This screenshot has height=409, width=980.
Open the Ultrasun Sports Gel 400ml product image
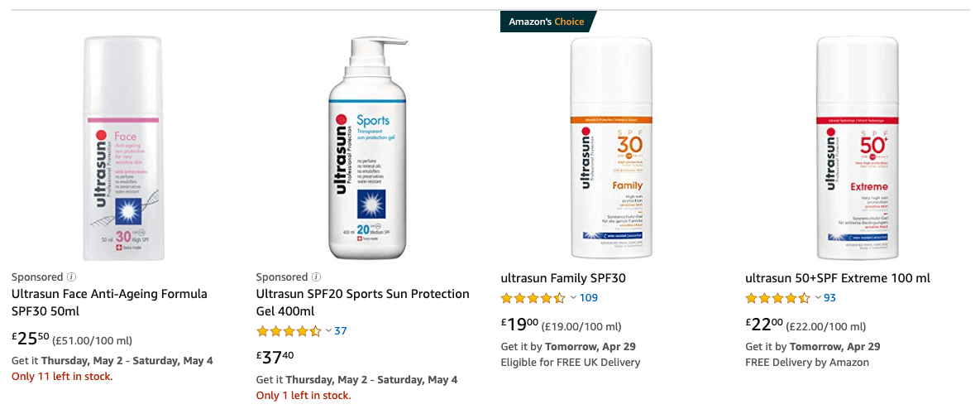click(367, 149)
